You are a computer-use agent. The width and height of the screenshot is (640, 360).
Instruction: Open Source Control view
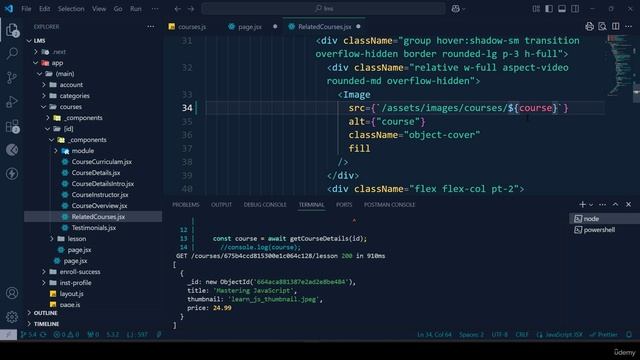[12, 77]
